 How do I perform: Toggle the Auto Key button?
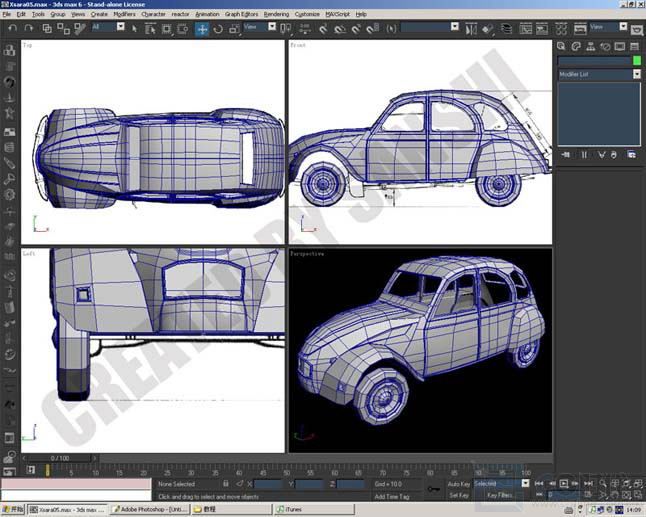(x=459, y=484)
